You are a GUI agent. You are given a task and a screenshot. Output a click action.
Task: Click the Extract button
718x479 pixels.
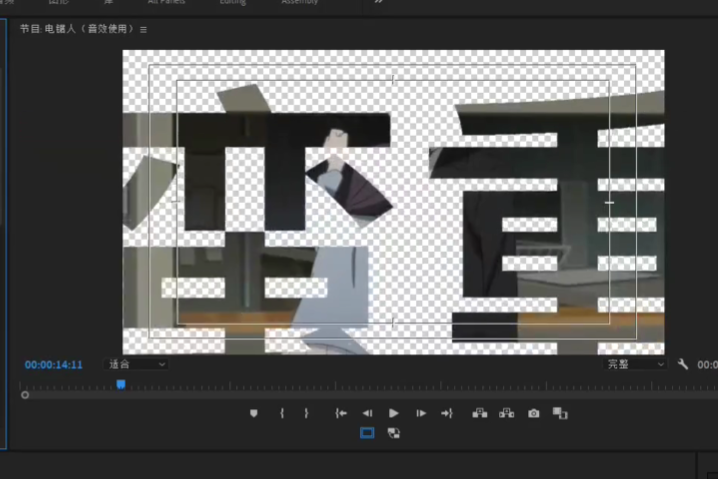[x=506, y=413]
